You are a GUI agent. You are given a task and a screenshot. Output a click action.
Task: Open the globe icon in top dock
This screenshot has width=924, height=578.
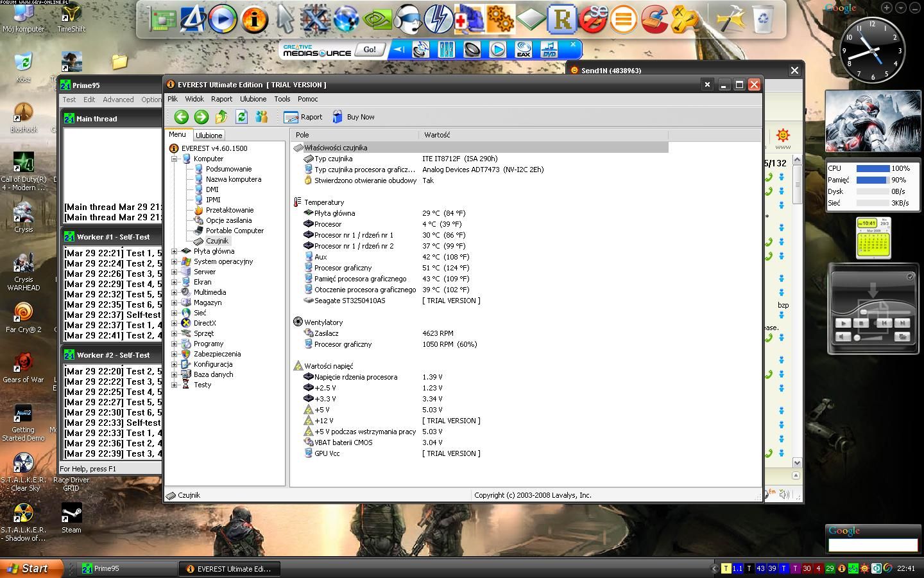[346, 19]
